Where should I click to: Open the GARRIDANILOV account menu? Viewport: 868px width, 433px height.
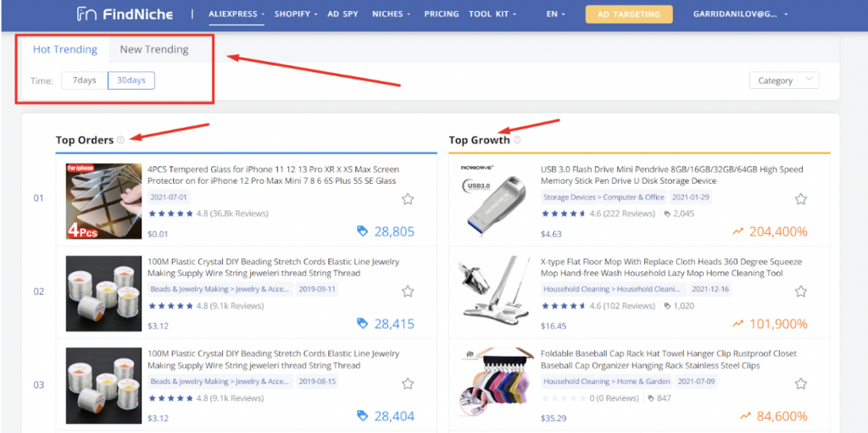click(741, 14)
